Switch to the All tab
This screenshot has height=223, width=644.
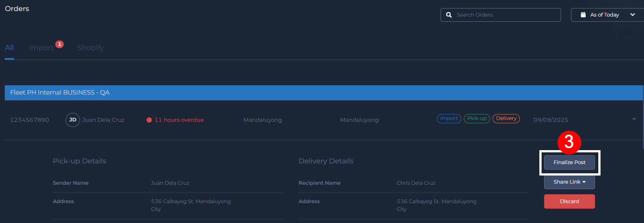tap(9, 48)
